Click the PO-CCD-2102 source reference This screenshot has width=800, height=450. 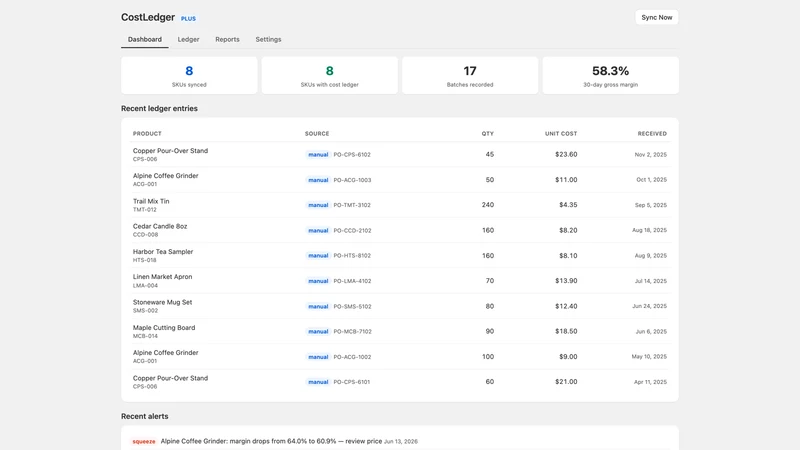pyautogui.click(x=352, y=231)
